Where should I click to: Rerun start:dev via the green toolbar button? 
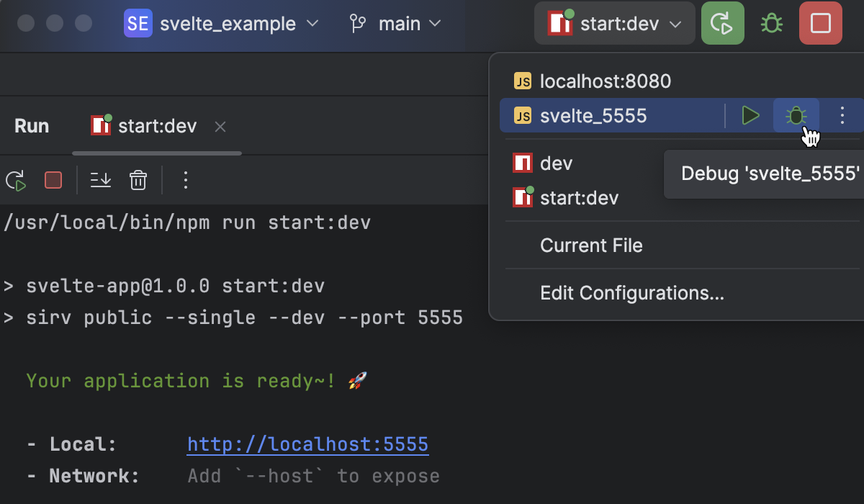tap(722, 23)
